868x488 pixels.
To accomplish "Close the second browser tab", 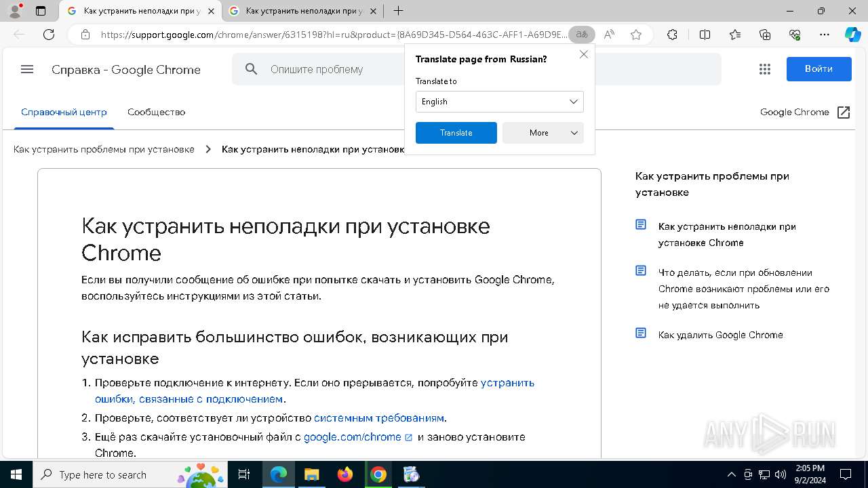I will 373,11.
